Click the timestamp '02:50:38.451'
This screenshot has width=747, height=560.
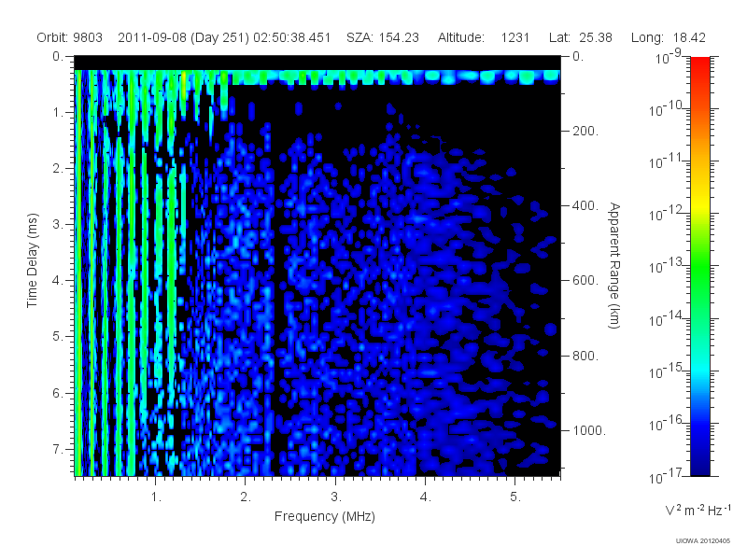pyautogui.click(x=291, y=37)
